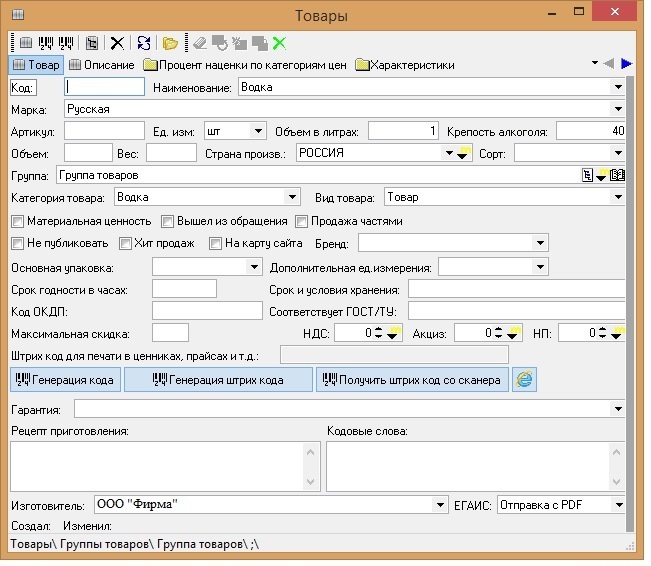This screenshot has width=651, height=566.
Task: Click the gray eraser toolbar icon
Action: pyautogui.click(x=200, y=43)
